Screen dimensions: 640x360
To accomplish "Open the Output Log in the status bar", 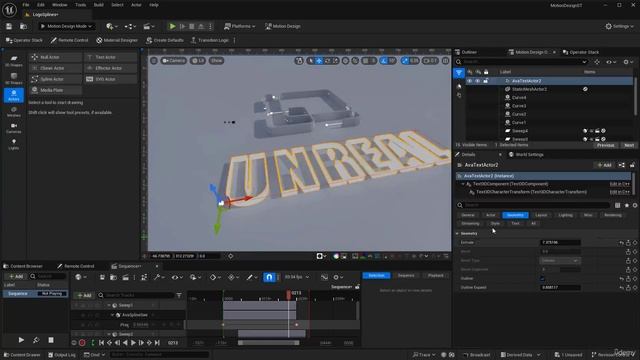I will coord(62,355).
